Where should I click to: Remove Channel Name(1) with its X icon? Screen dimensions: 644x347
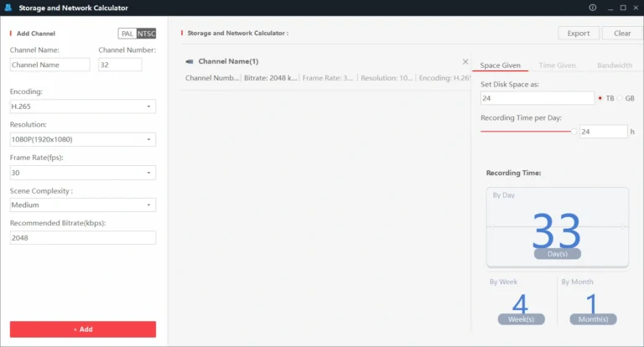point(465,62)
